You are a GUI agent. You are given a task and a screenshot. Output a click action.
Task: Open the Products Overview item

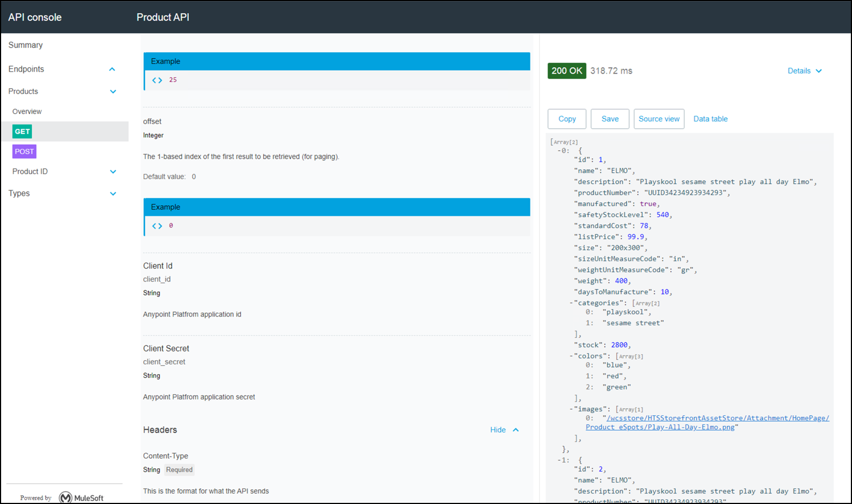click(x=27, y=112)
